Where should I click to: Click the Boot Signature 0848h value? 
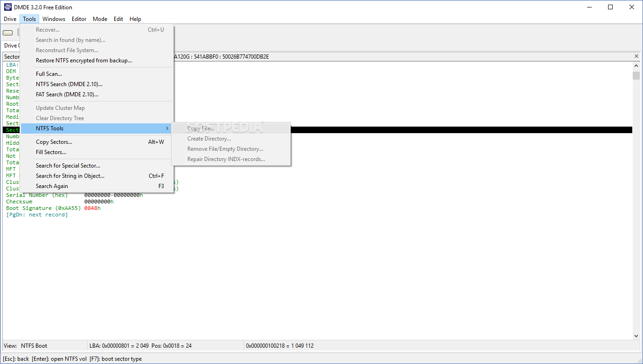click(x=92, y=208)
